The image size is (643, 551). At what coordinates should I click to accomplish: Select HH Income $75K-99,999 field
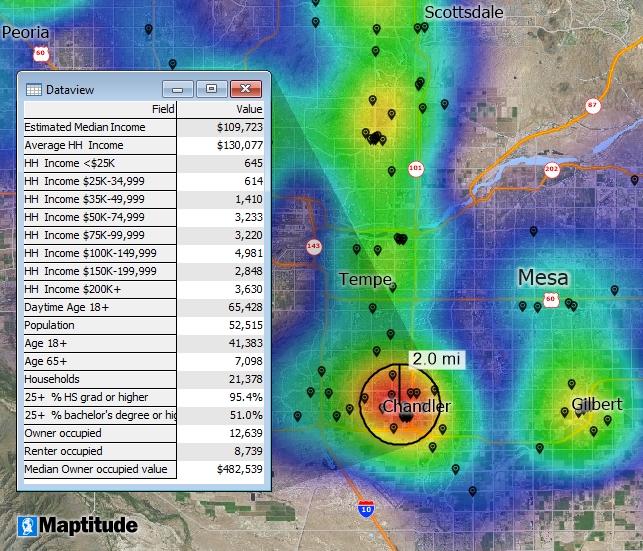pos(100,235)
